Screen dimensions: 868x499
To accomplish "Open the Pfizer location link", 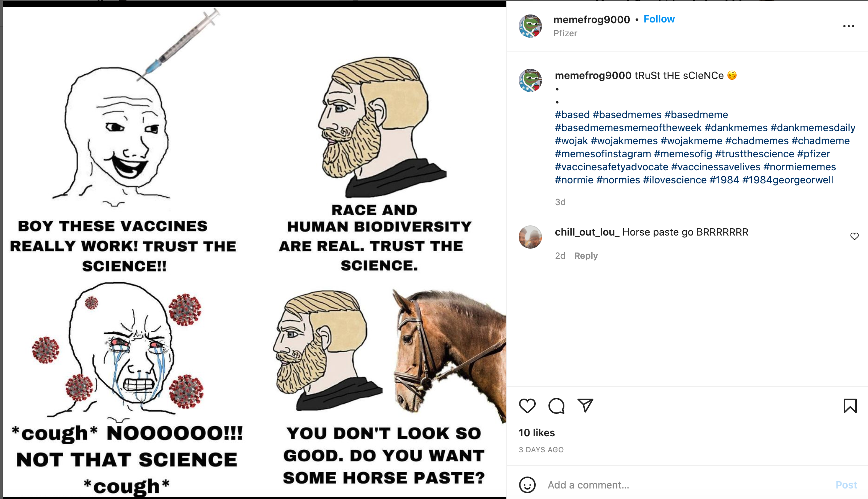I will pos(565,33).
